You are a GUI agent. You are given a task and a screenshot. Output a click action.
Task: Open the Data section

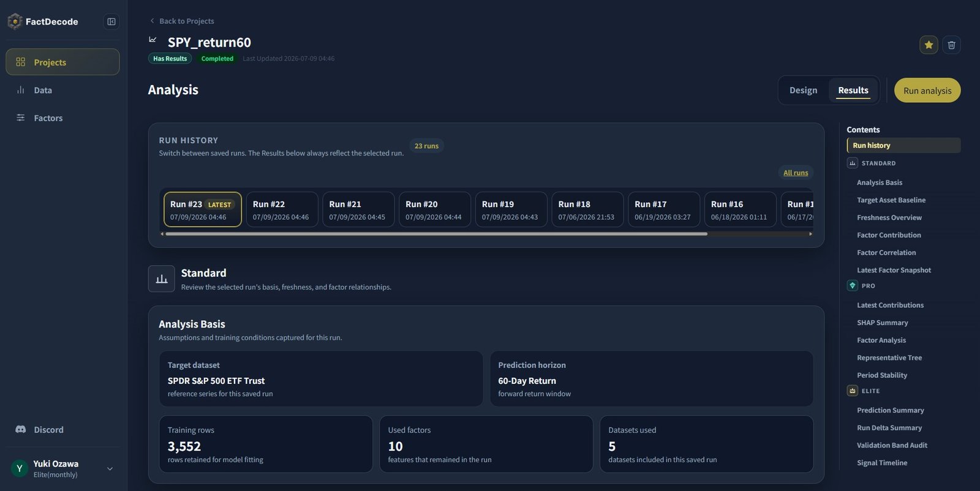pyautogui.click(x=62, y=90)
